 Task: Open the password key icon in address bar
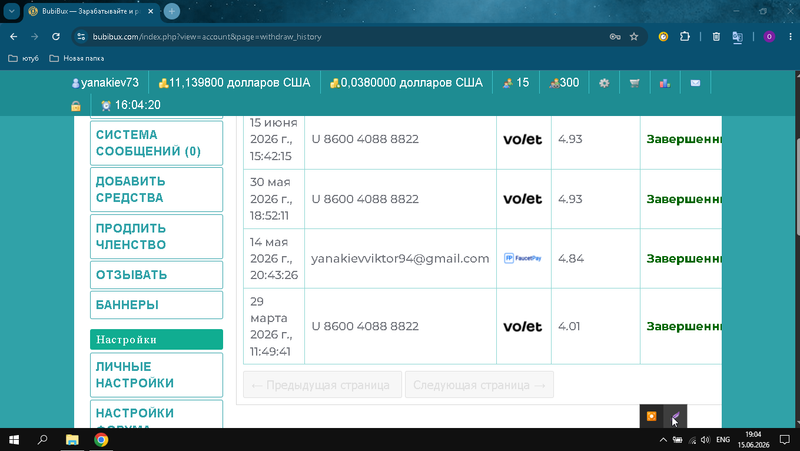pos(615,37)
